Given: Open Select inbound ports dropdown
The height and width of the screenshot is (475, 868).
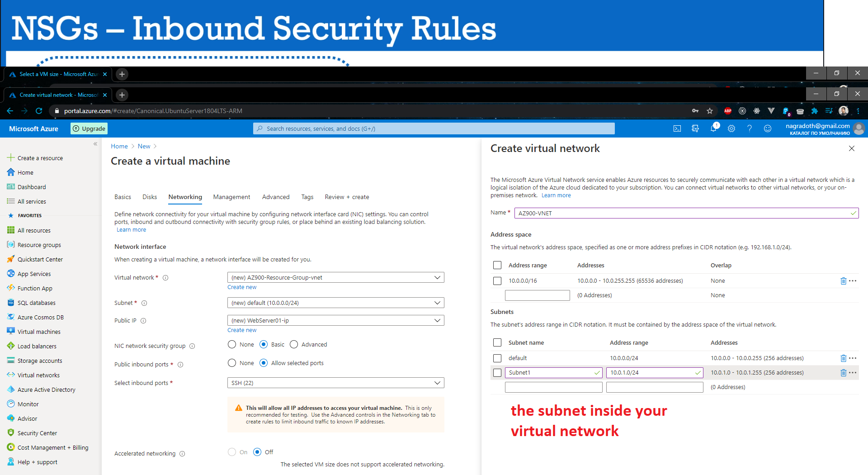Looking at the screenshot, I should coord(335,383).
